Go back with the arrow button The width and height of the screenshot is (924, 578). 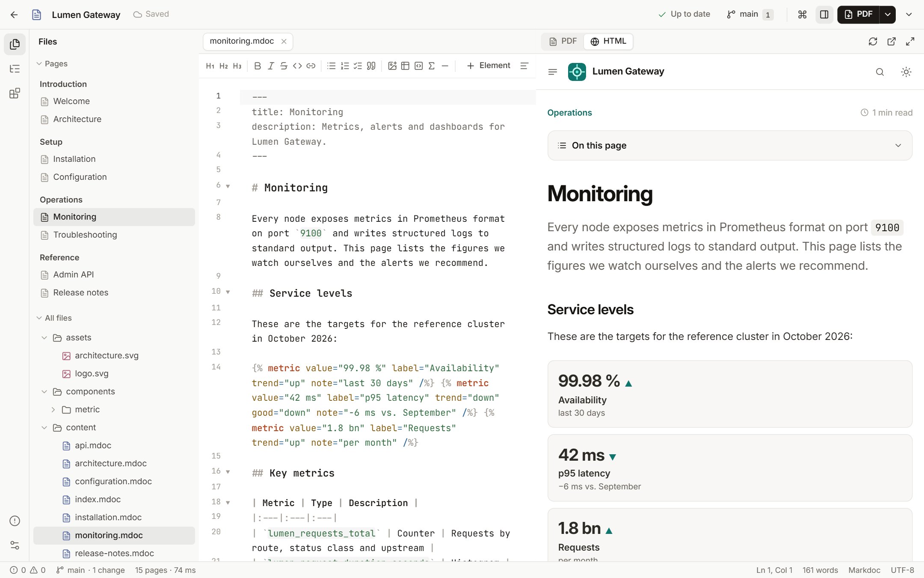pyautogui.click(x=14, y=15)
